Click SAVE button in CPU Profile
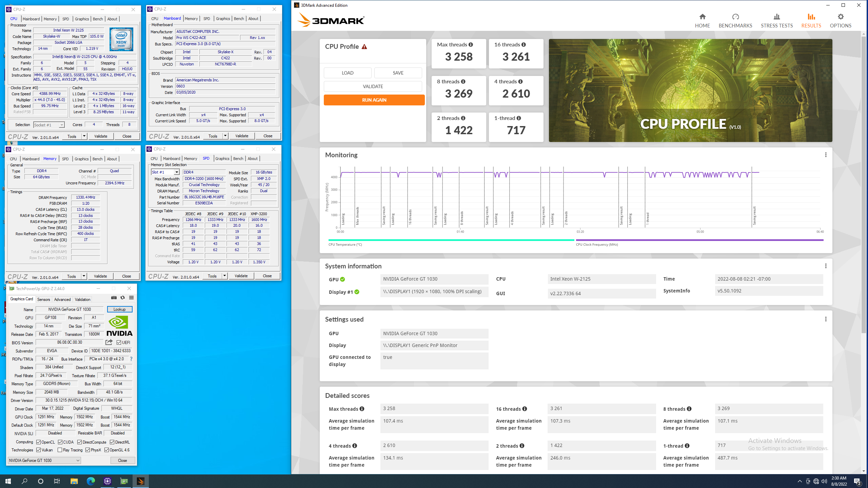This screenshot has width=868, height=488. tap(398, 73)
